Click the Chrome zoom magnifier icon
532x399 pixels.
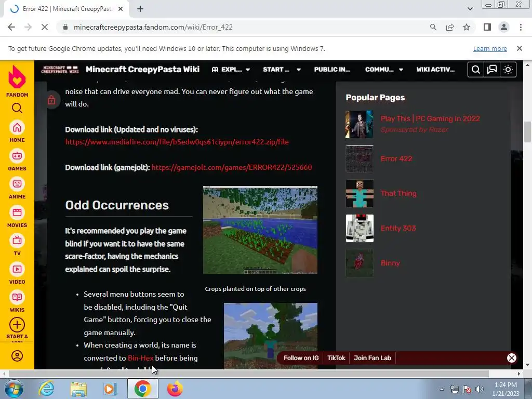tap(433, 27)
